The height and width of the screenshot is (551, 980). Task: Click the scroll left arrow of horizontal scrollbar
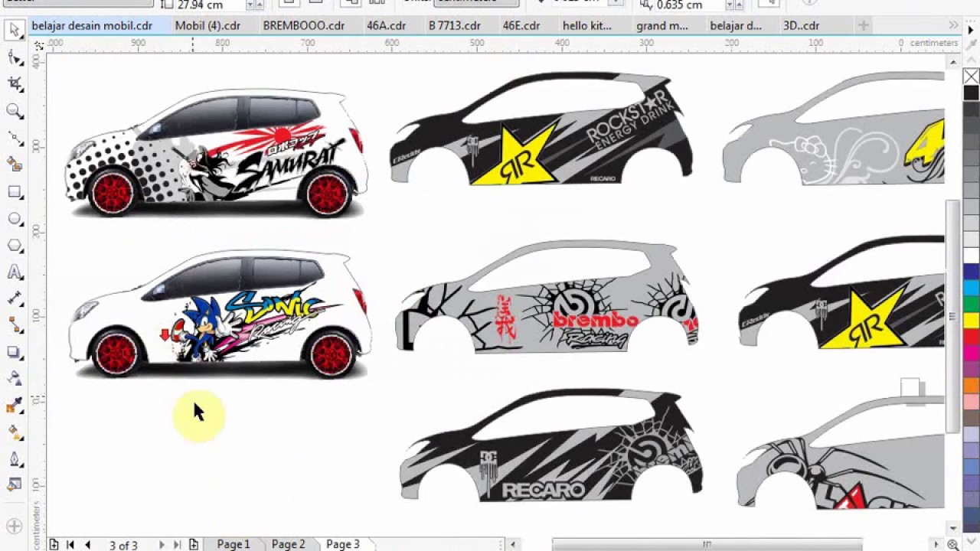(513, 544)
